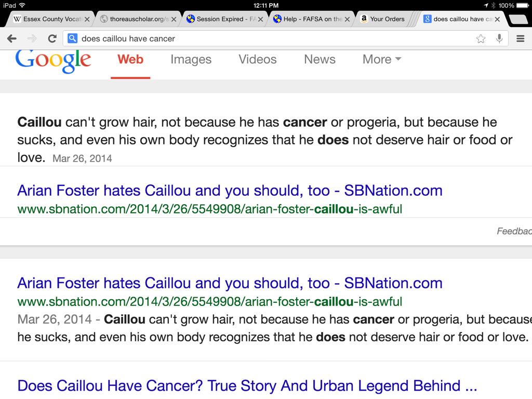This screenshot has height=399, width=532.
Task: Click the second result's sbnation.com green URL
Action: (210, 302)
